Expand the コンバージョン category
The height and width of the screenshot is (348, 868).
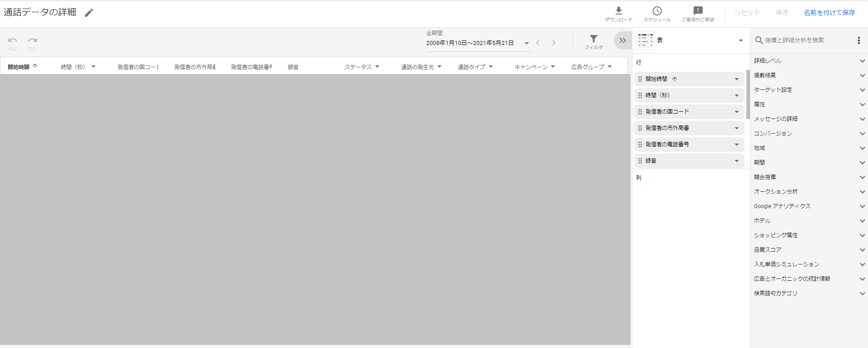[x=862, y=134]
